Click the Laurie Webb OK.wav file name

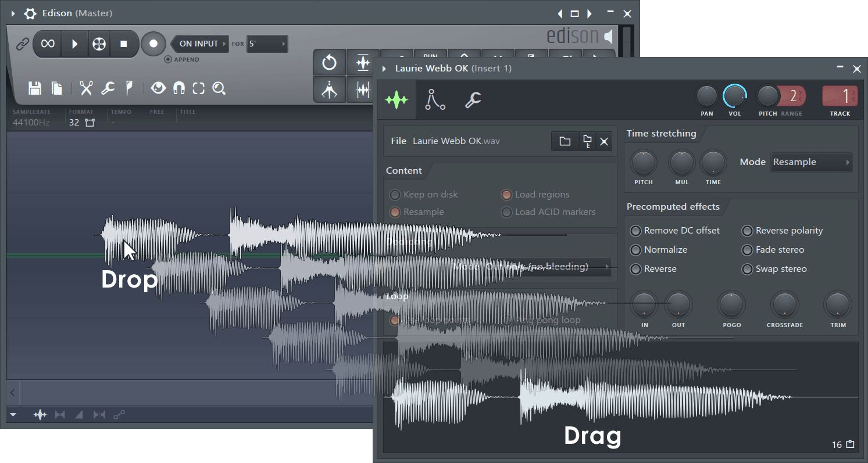click(x=456, y=141)
